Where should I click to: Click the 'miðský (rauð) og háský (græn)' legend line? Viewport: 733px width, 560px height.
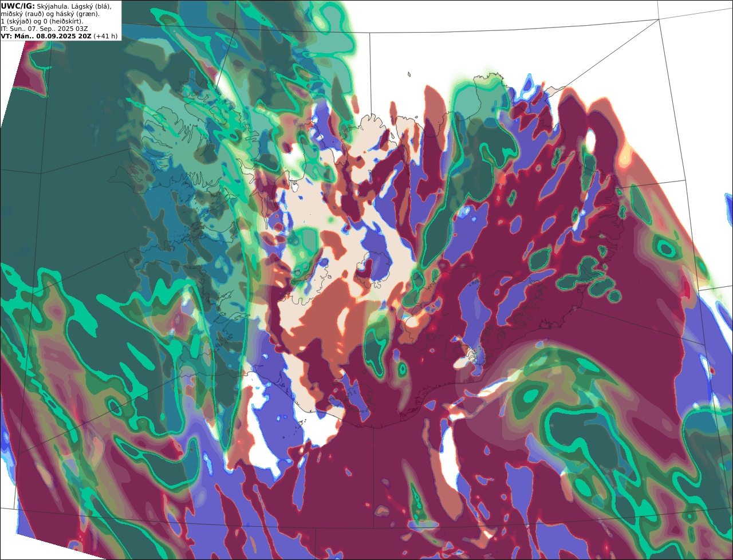point(50,14)
